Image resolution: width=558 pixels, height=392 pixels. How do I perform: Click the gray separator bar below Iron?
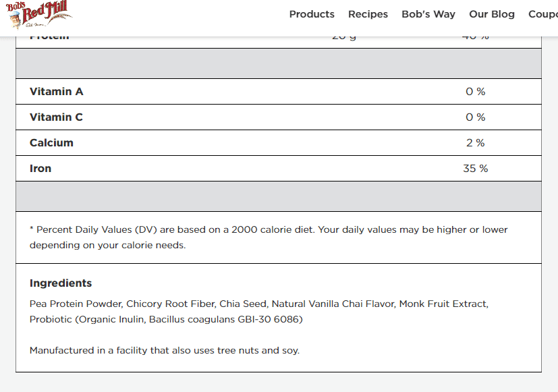pos(278,196)
